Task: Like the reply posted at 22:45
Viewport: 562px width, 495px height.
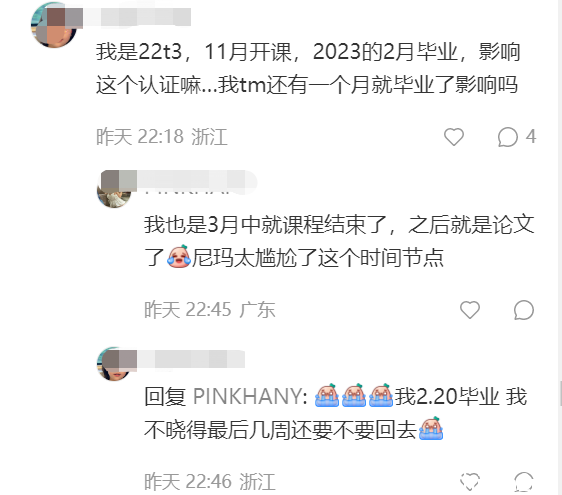Action: 470,310
